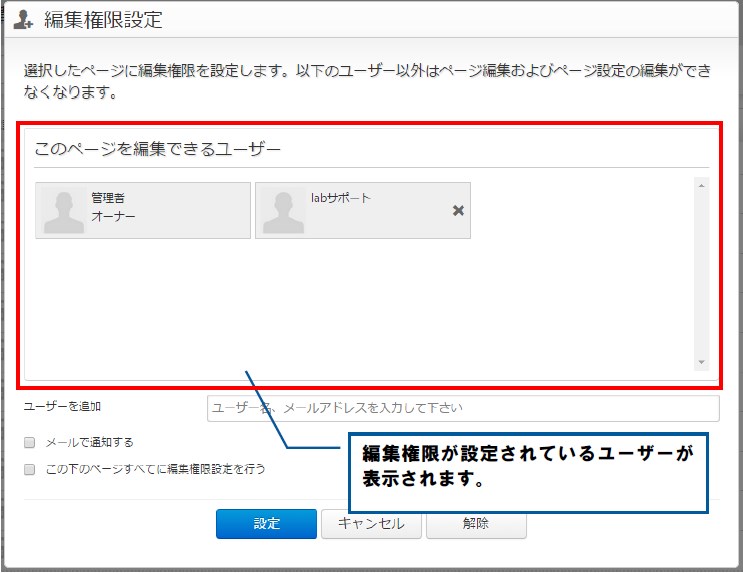This screenshot has height=573, width=743.
Task: Click the 管理者 user avatar thumbnail
Action: [x=63, y=210]
